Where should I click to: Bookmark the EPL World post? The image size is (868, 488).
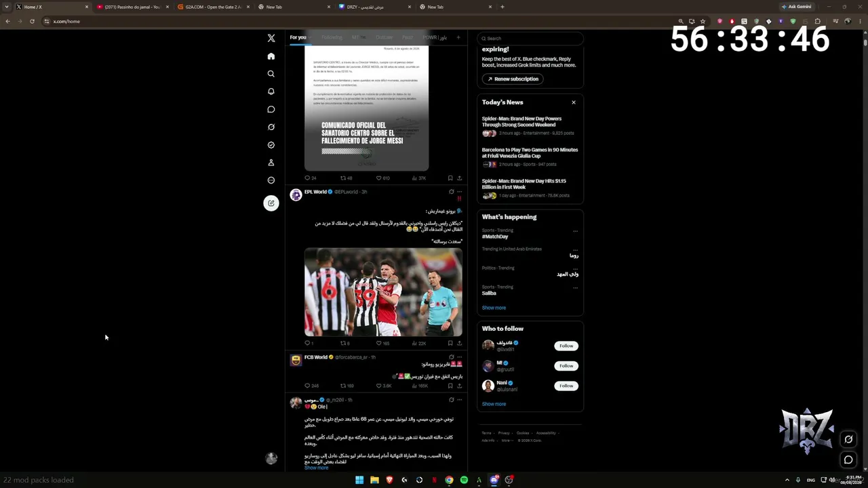tap(450, 343)
